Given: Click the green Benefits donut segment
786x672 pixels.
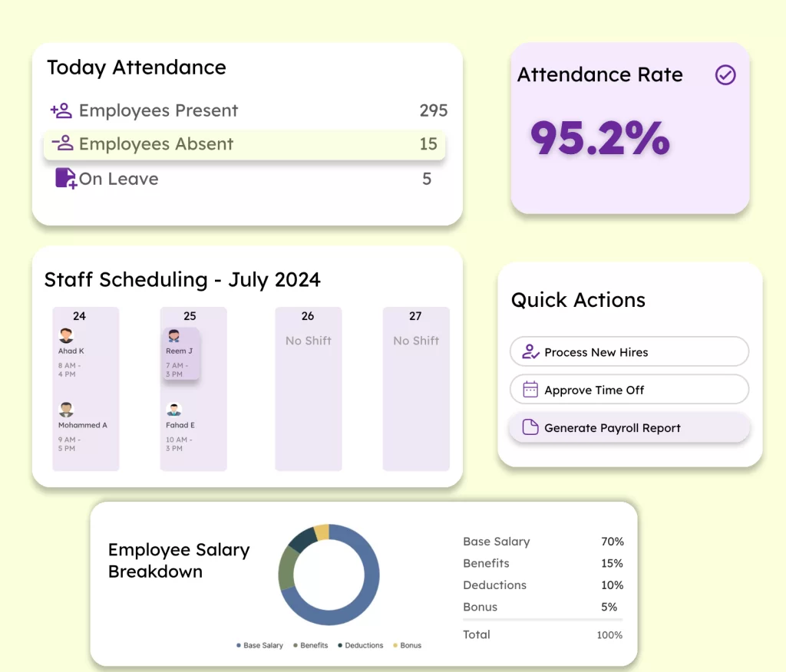Looking at the screenshot, I should click(x=286, y=568).
